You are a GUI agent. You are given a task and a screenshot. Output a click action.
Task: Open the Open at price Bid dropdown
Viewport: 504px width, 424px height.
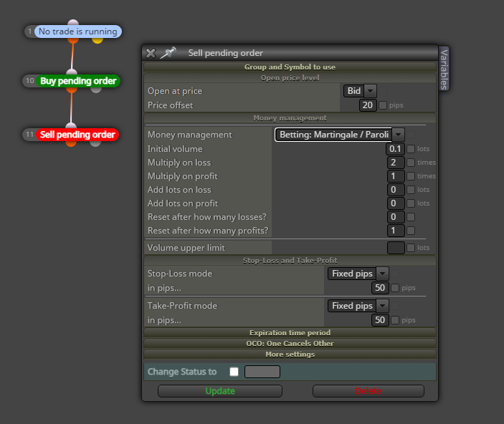tap(360, 91)
